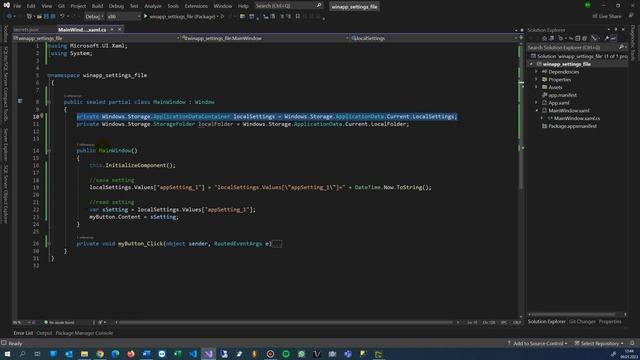The image size is (640, 360).
Task: Expand the Dependencies node in Solution Explorer
Action: coord(536,72)
